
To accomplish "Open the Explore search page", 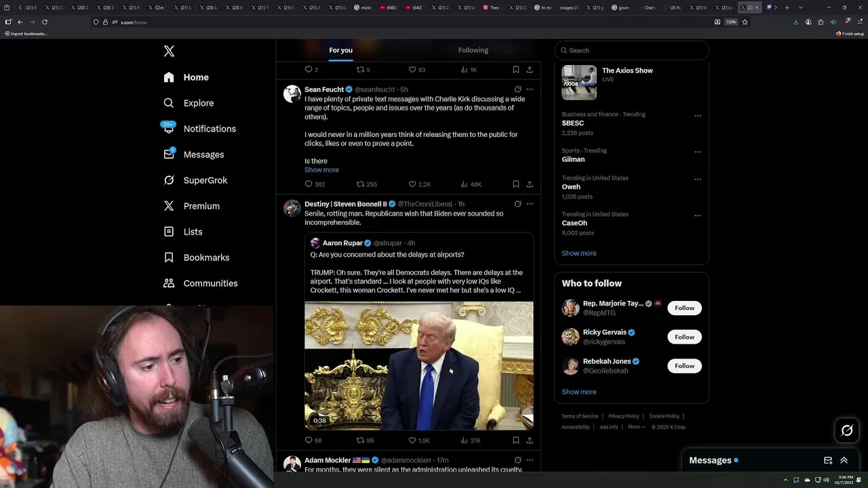I will pyautogui.click(x=189, y=103).
